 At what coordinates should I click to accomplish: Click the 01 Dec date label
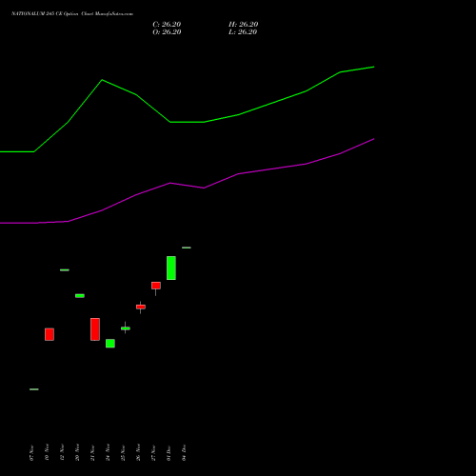pos(169,453)
